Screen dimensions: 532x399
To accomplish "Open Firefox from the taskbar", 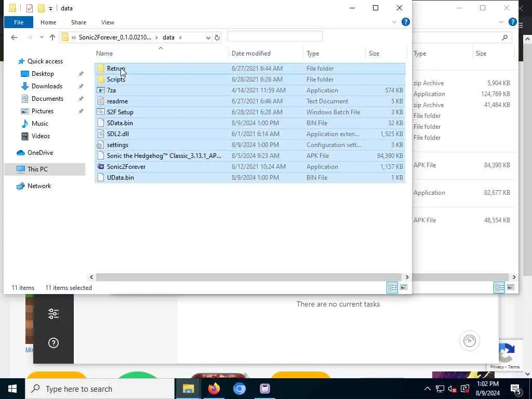I will pos(214,389).
